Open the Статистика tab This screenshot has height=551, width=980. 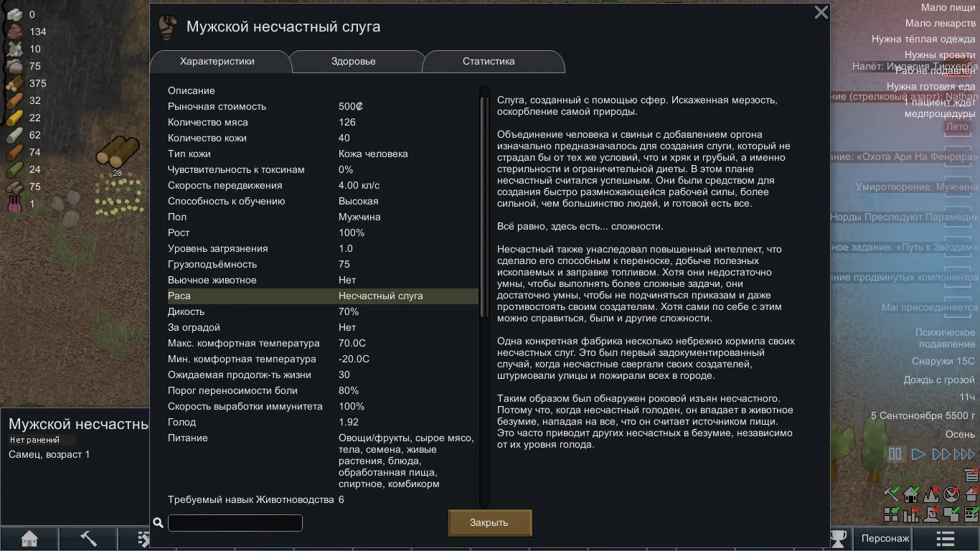[488, 62]
